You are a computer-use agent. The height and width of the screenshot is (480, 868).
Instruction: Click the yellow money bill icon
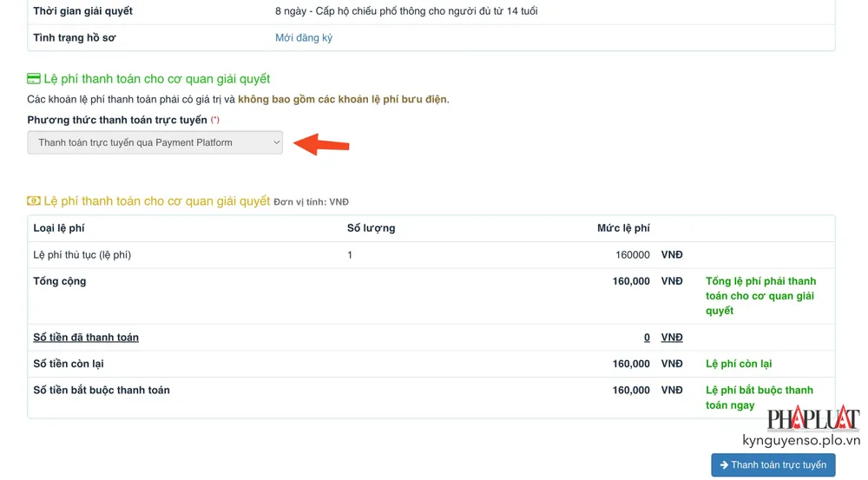(34, 201)
